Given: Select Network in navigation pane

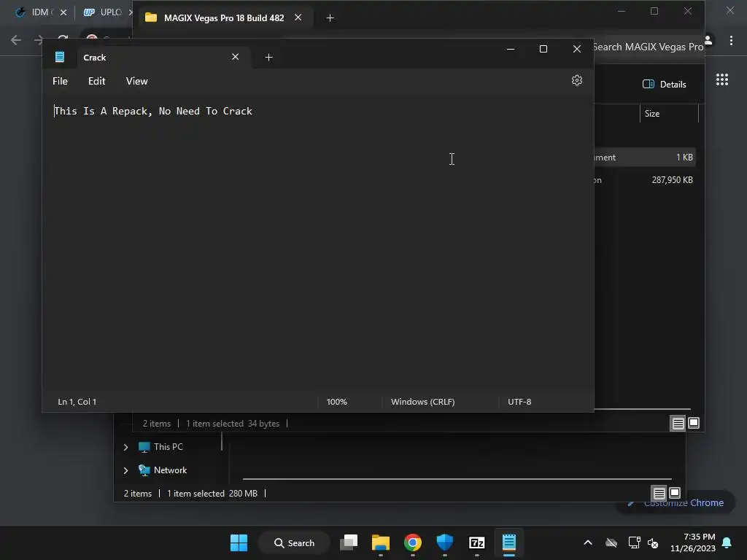Looking at the screenshot, I should pos(163,470).
